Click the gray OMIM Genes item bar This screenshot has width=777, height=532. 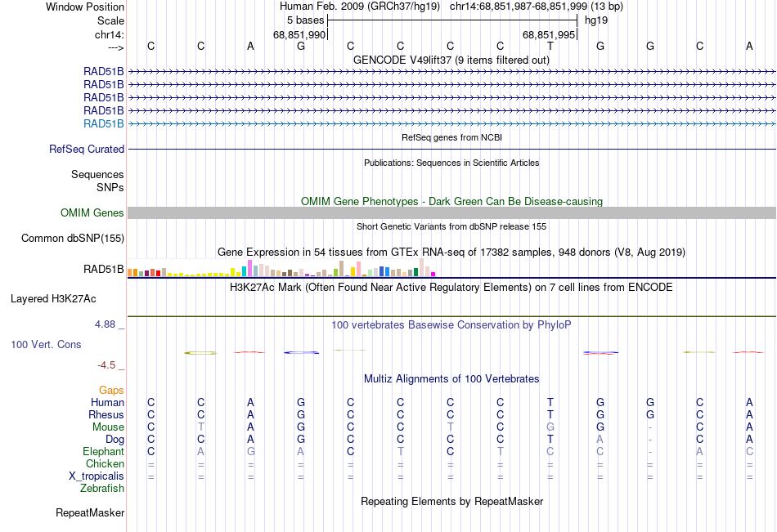pyautogui.click(x=451, y=213)
